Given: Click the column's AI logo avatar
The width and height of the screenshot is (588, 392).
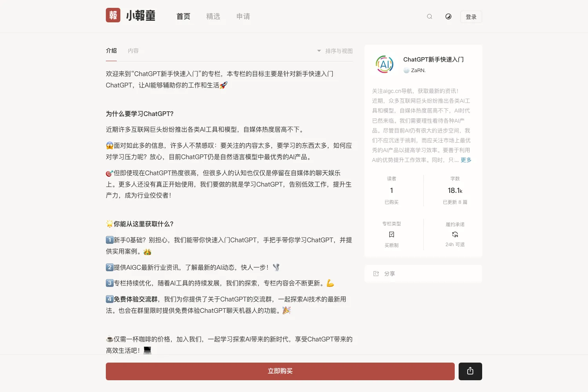Looking at the screenshot, I should pyautogui.click(x=385, y=64).
